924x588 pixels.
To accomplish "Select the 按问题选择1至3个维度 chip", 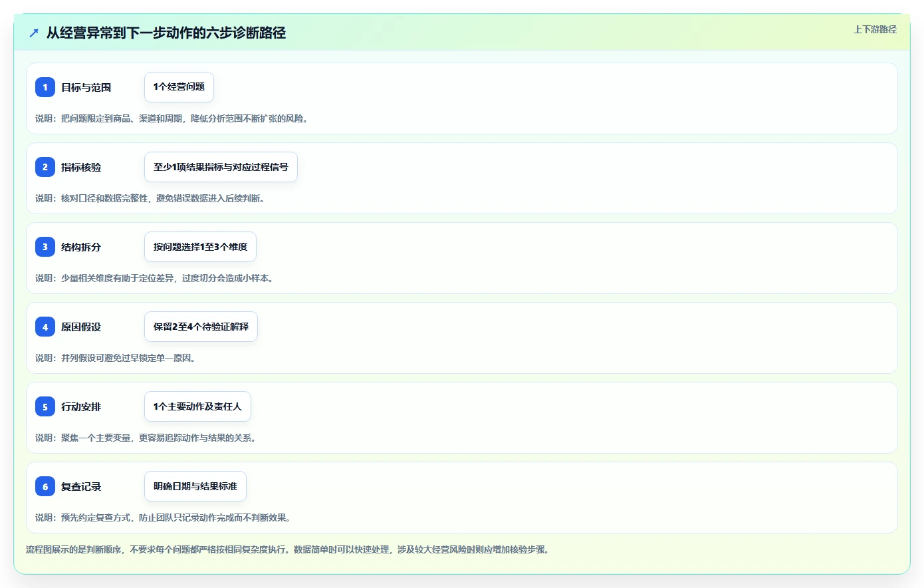I will [200, 247].
